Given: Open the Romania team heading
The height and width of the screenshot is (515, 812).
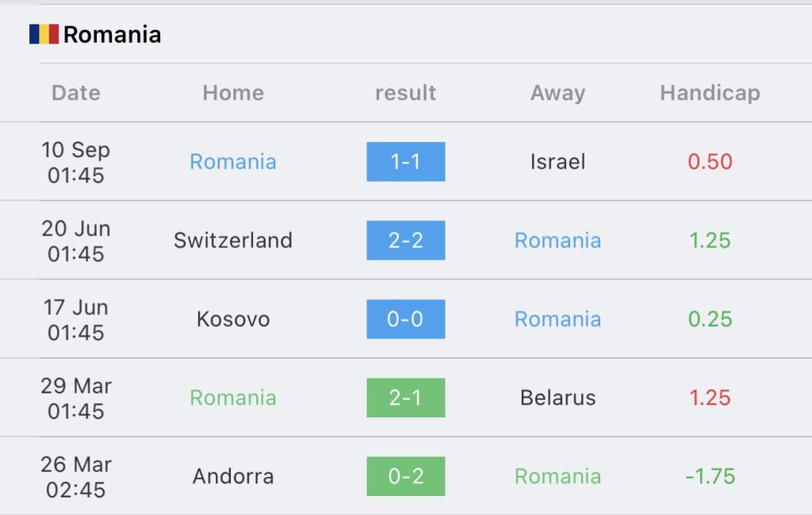Looking at the screenshot, I should [x=112, y=34].
